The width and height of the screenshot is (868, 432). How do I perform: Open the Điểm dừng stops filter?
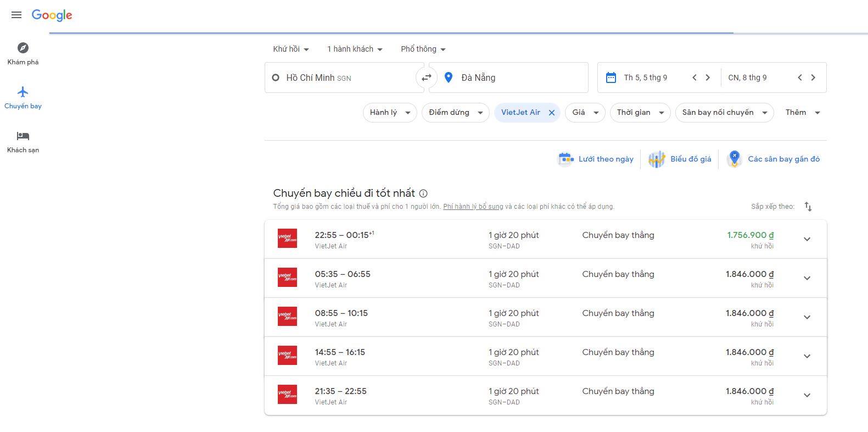coord(455,113)
